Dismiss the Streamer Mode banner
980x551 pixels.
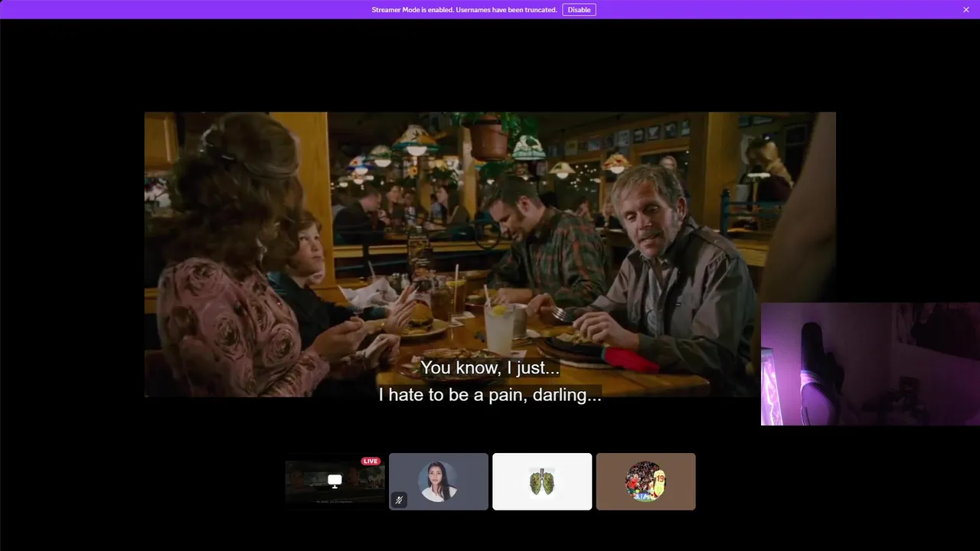tap(966, 10)
